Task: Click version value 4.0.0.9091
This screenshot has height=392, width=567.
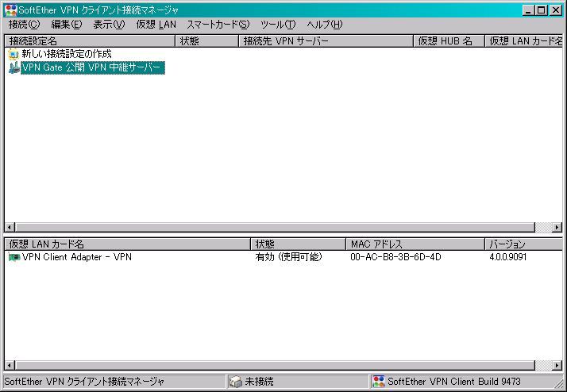Action: tap(507, 257)
